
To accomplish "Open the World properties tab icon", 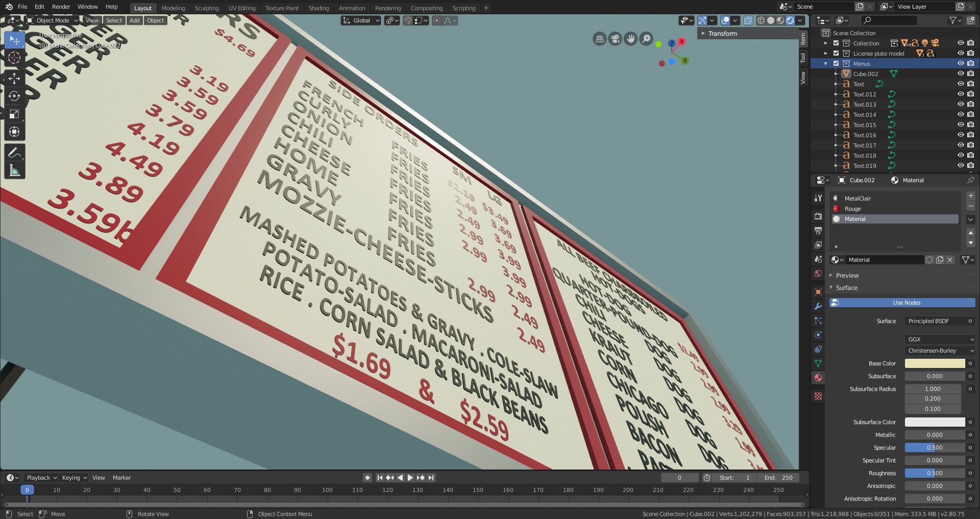I will (818, 274).
